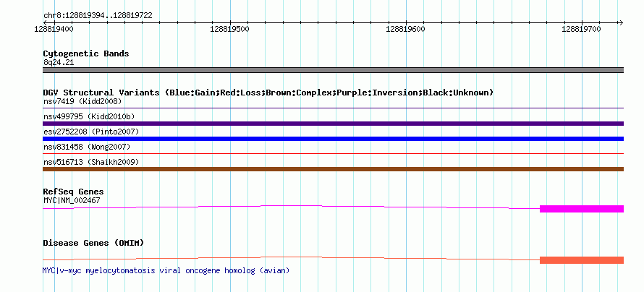
Task: Select the Cytogenetic Bands track title
Action: (86, 53)
